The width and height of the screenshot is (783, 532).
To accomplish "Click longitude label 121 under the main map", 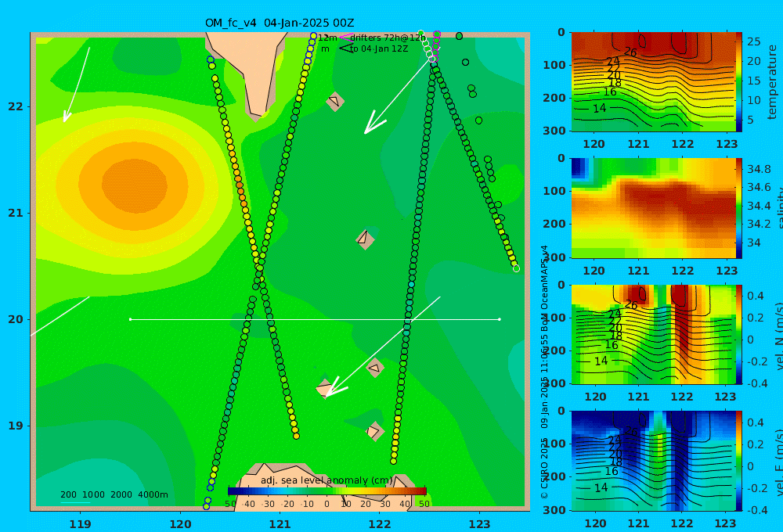I will pyautogui.click(x=280, y=524).
